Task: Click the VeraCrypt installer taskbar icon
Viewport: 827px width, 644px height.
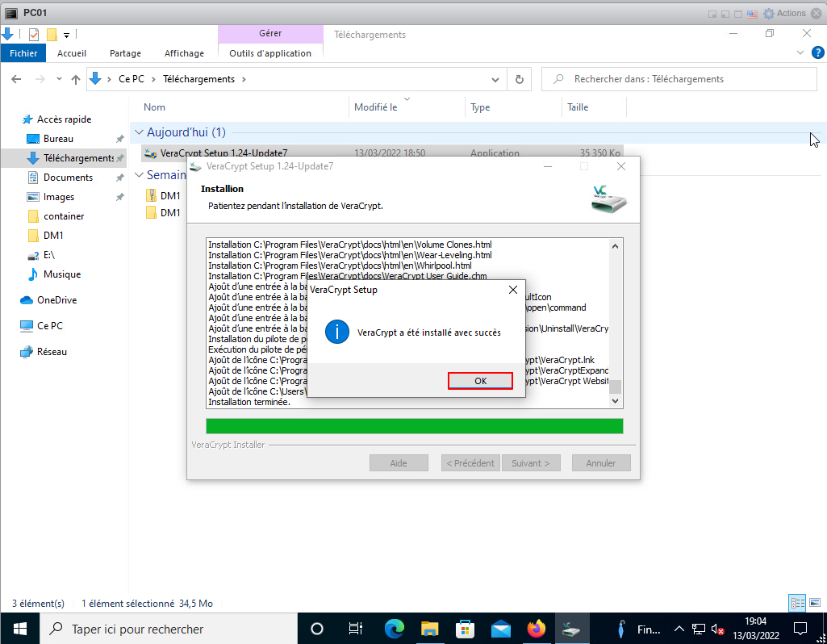Action: (x=572, y=628)
